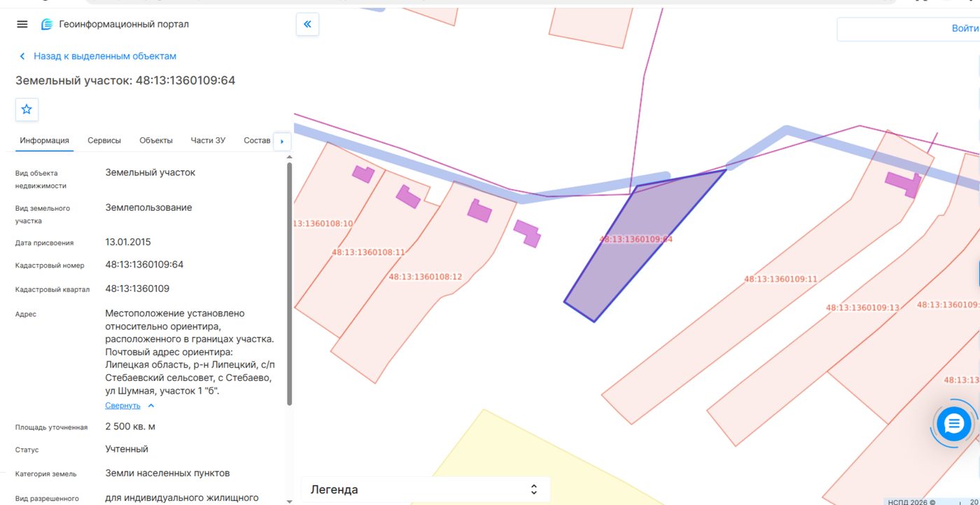The height and width of the screenshot is (505, 980).
Task: Click back arrow next to Назад
Action: tap(22, 56)
